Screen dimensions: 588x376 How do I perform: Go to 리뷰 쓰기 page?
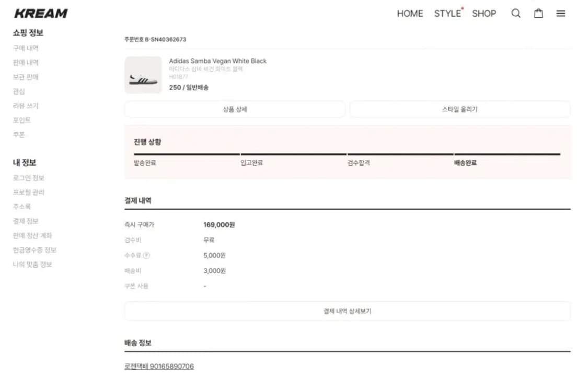(26, 106)
